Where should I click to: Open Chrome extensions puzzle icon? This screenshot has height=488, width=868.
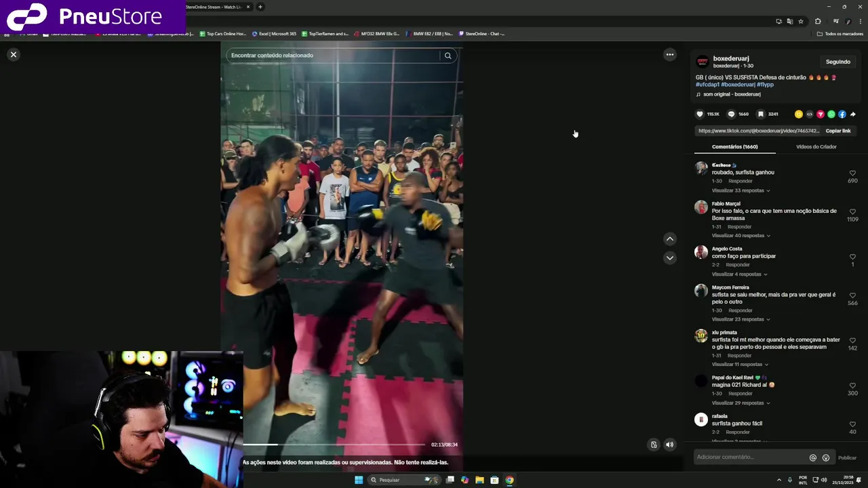pos(818,21)
